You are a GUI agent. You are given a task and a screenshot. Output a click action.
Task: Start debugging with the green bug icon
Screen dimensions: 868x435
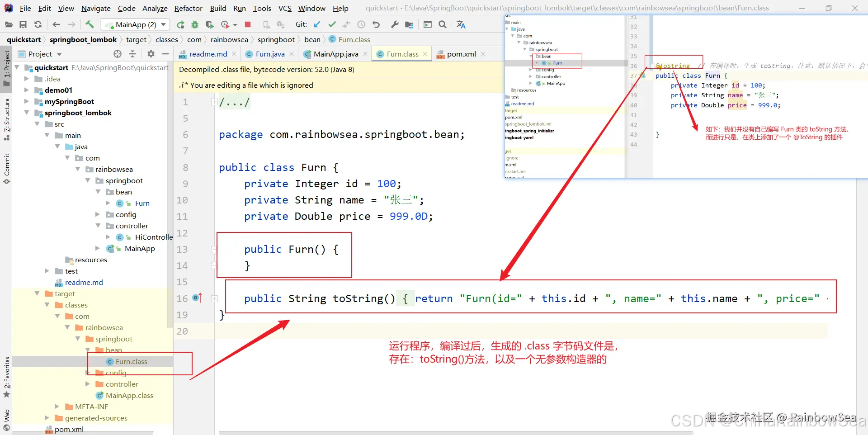(195, 24)
